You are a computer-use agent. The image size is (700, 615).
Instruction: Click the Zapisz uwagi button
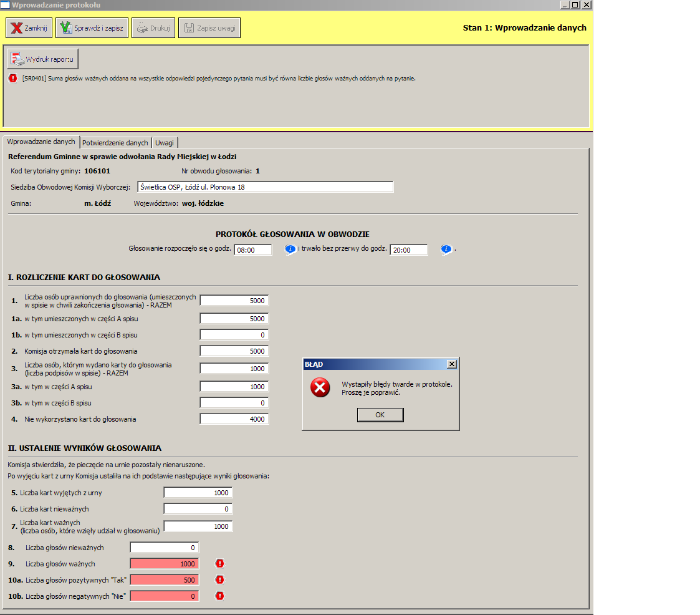click(209, 27)
